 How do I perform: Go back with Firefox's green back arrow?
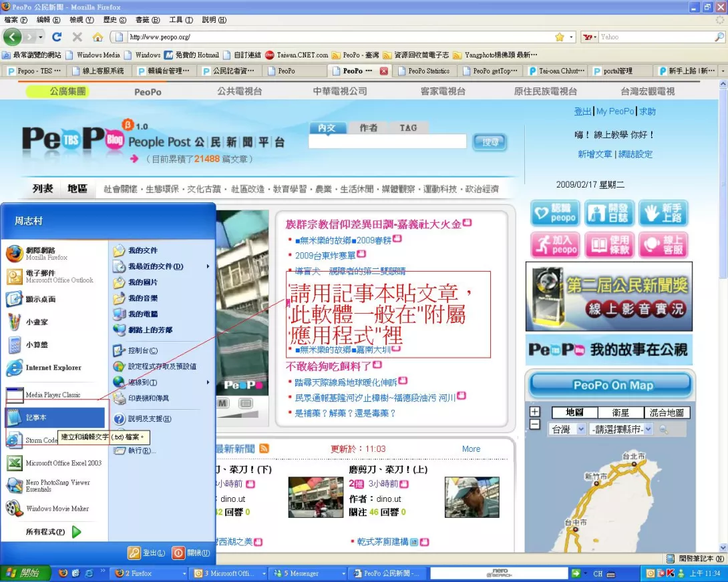pos(13,37)
